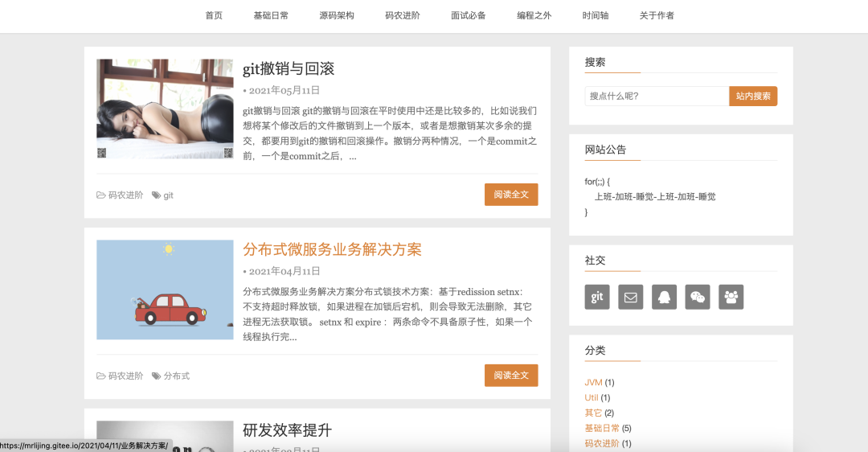The height and width of the screenshot is (452, 868).
Task: Click the 网站公告 heading
Action: [606, 150]
